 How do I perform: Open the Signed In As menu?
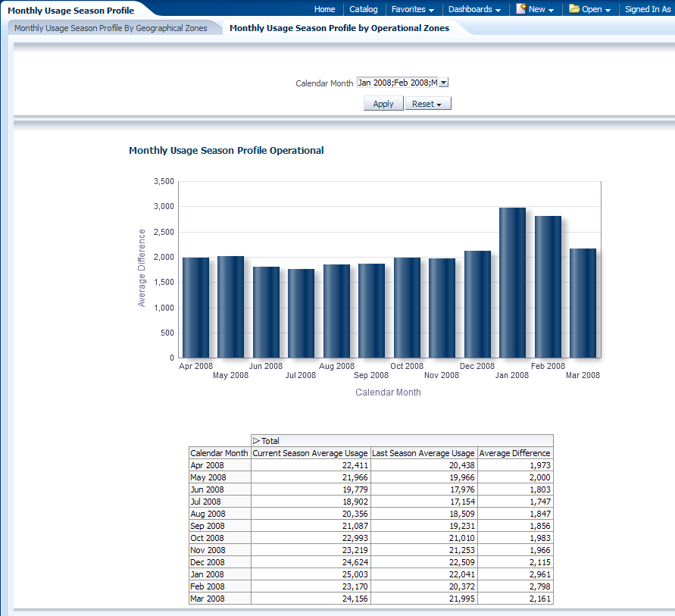648,9
